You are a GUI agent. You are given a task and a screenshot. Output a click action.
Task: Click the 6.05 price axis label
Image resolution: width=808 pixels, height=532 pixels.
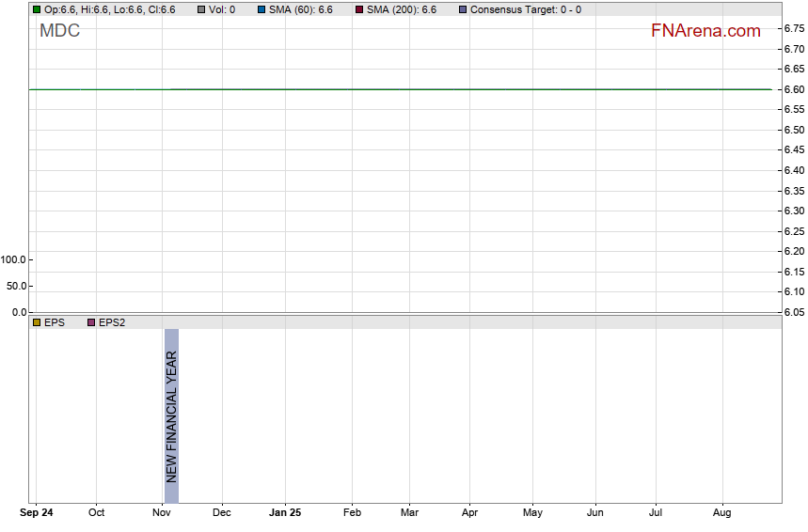(x=793, y=312)
